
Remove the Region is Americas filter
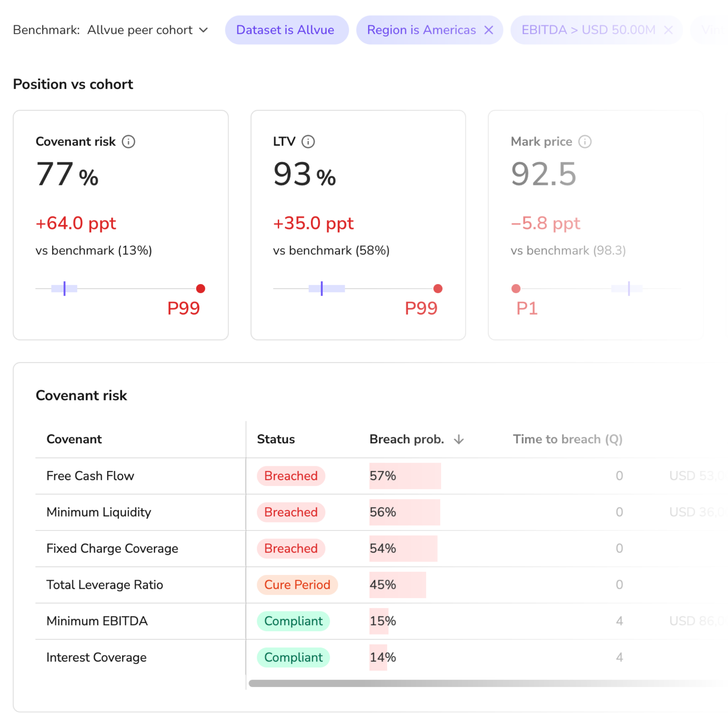pos(489,30)
